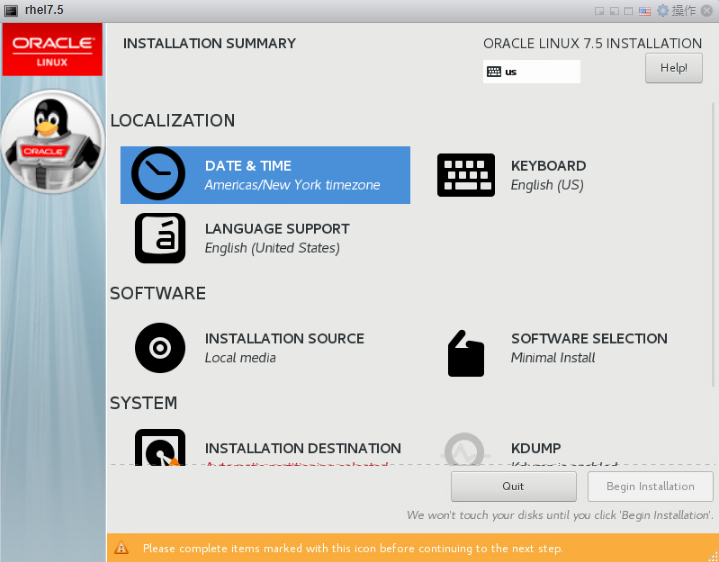The image size is (719, 562).
Task: Open Keyboard settings via keyboard icon
Action: point(466,175)
